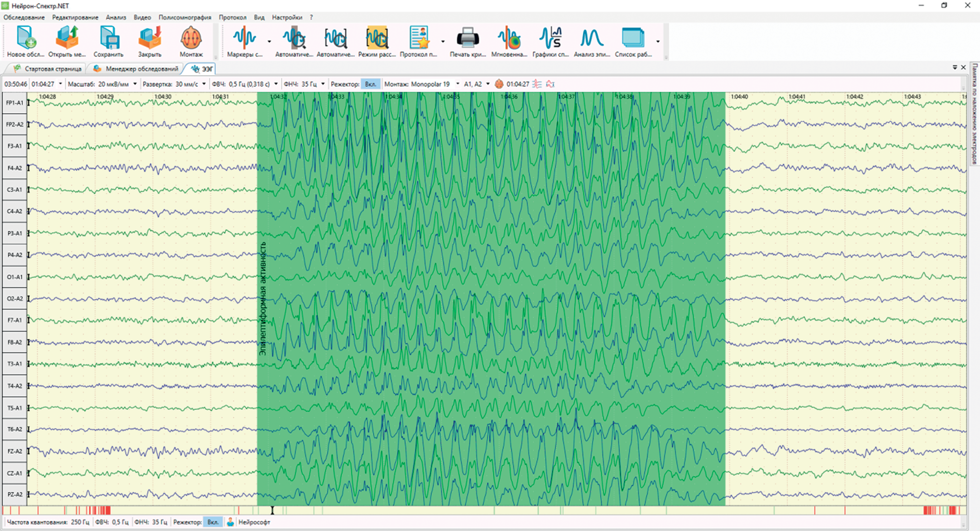Open the Список раб... windows icon
Image resolution: width=980 pixels, height=531 pixels.
633,38
